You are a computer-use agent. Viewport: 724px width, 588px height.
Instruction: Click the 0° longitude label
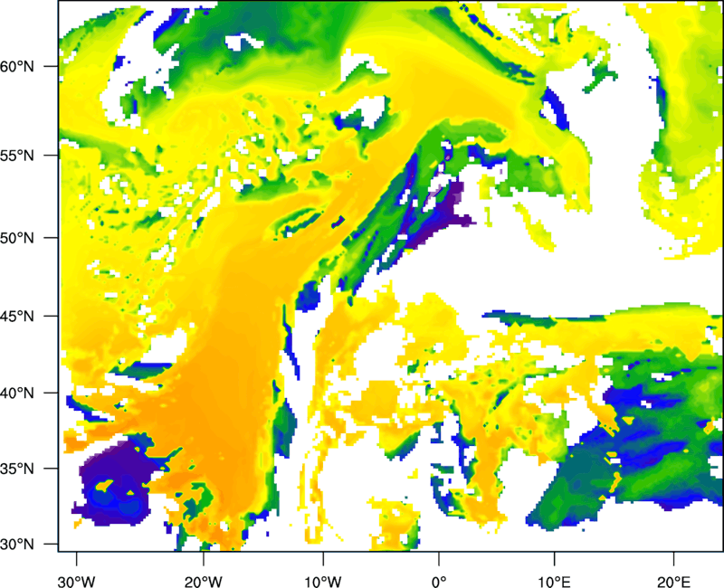[439, 582]
